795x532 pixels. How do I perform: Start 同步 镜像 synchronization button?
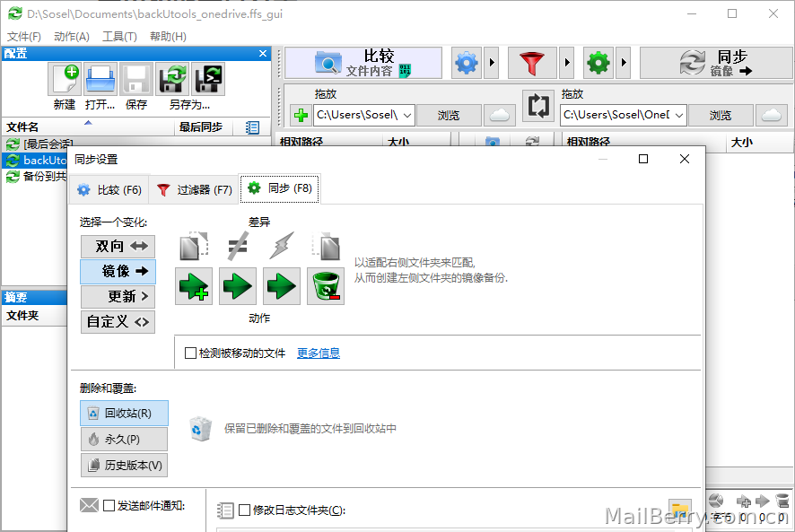click(x=716, y=63)
